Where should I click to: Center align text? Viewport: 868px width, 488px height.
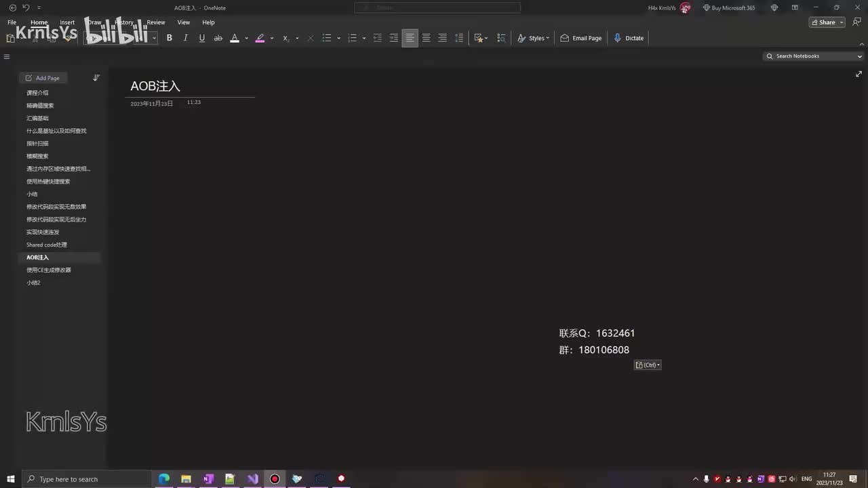point(426,38)
